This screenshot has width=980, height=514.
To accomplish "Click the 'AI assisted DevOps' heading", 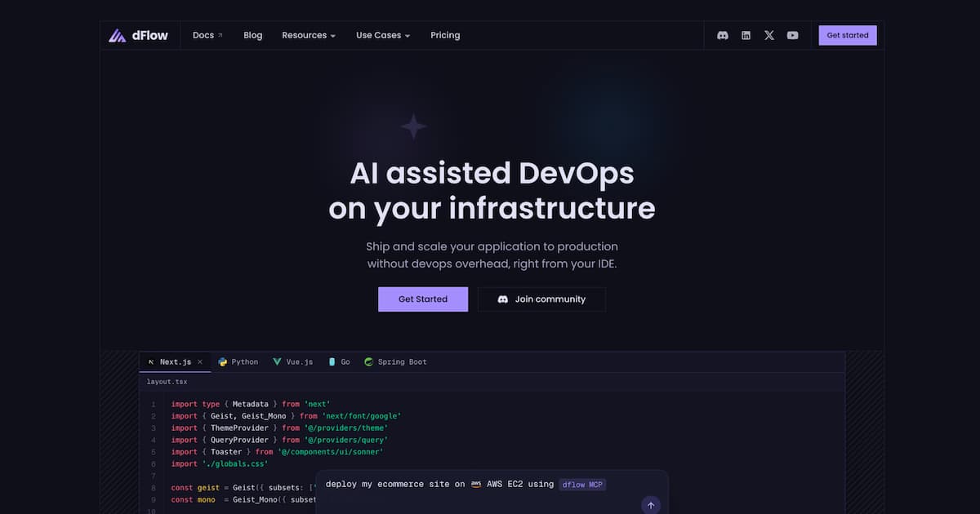I will click(492, 174).
